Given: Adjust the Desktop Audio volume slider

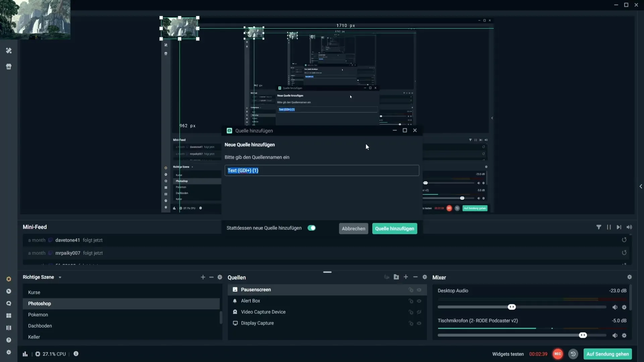Looking at the screenshot, I should click(512, 307).
